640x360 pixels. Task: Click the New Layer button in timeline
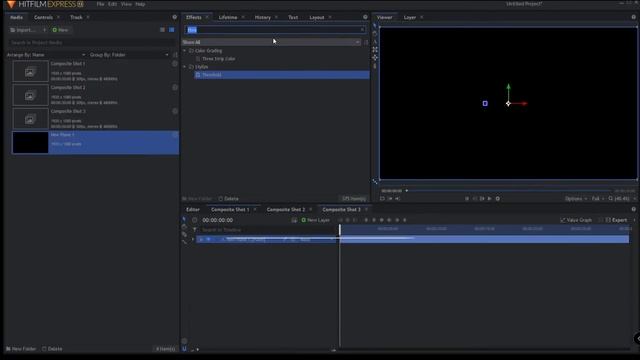[315, 220]
